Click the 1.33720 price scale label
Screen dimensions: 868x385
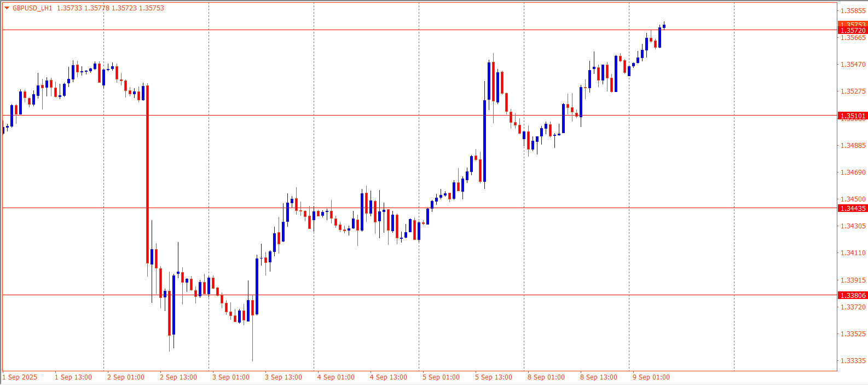point(853,307)
